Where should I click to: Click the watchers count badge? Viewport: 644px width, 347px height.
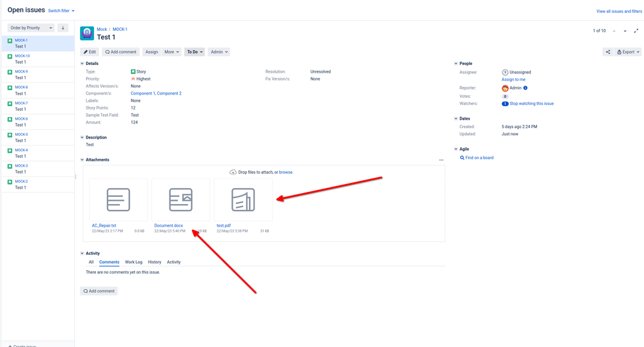point(505,104)
